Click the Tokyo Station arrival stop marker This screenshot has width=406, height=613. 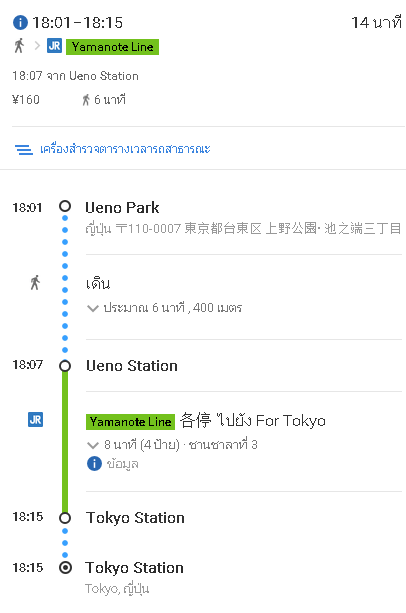65,518
